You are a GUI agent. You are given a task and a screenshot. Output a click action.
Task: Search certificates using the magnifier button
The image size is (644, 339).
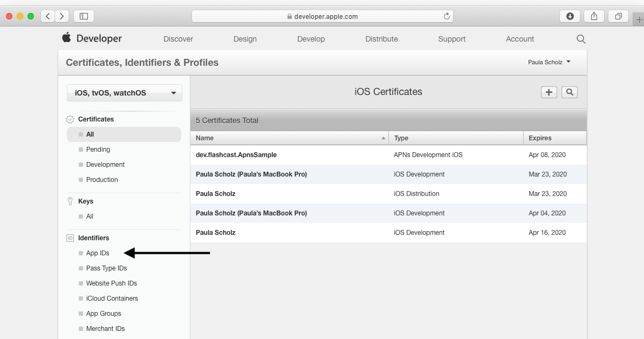point(569,92)
